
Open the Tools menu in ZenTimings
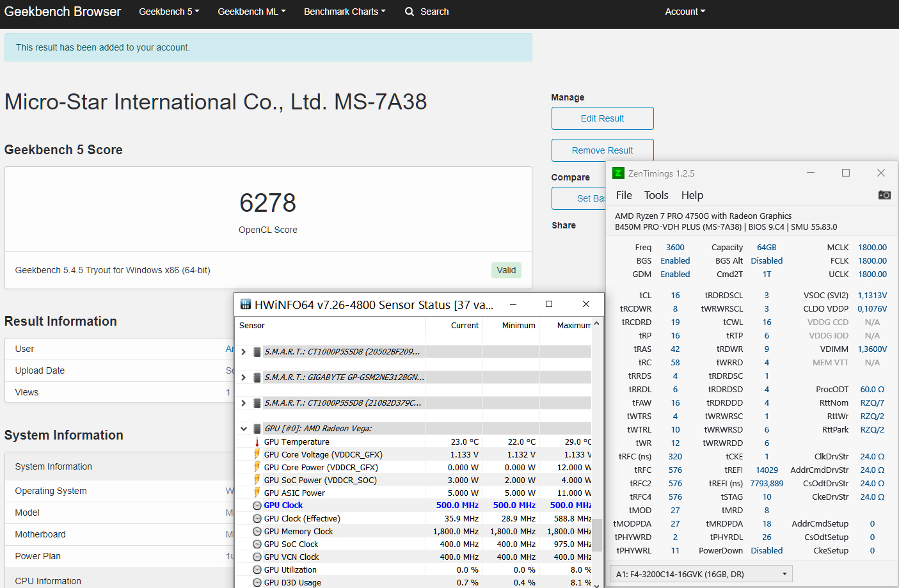(x=656, y=195)
